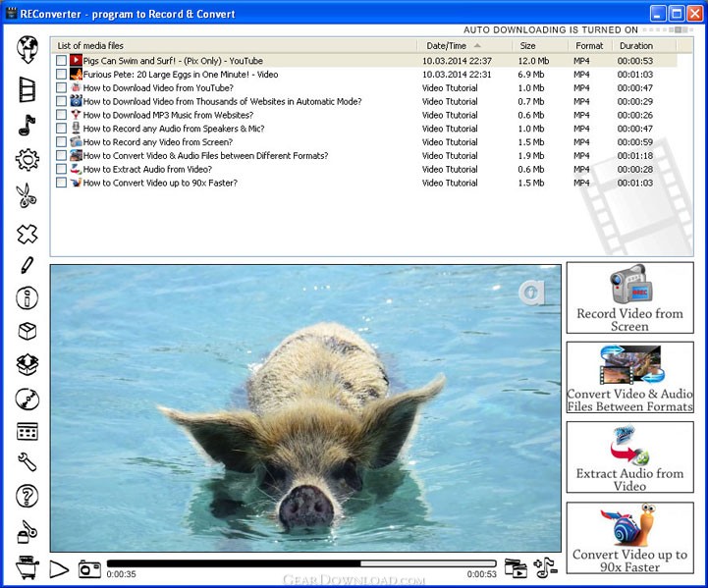
Task: Maximize the REConverter window
Action: [x=677, y=14]
